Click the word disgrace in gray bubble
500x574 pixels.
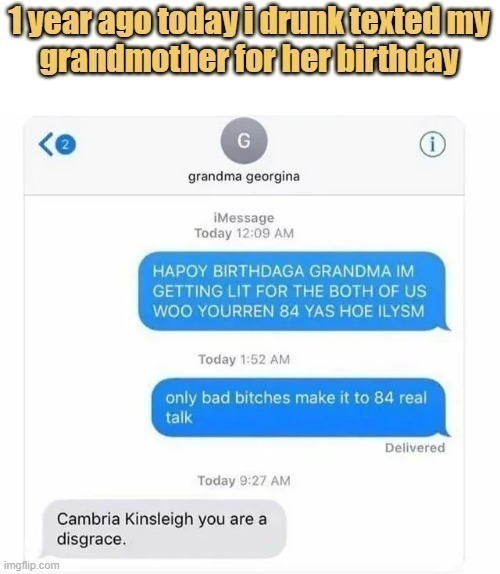coord(92,539)
